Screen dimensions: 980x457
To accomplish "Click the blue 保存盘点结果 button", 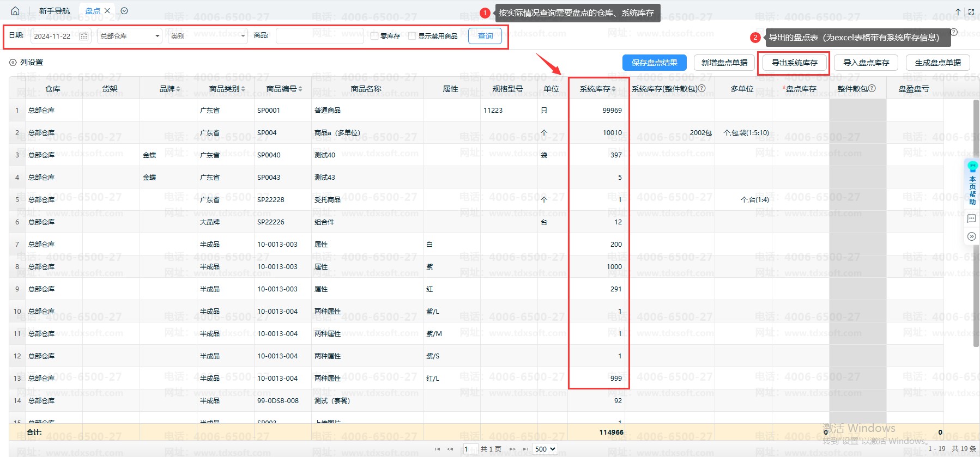I will [x=654, y=63].
